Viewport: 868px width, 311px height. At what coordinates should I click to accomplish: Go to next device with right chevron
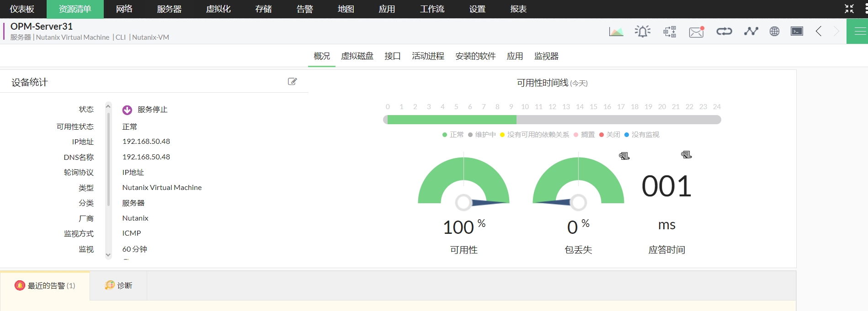pyautogui.click(x=837, y=31)
